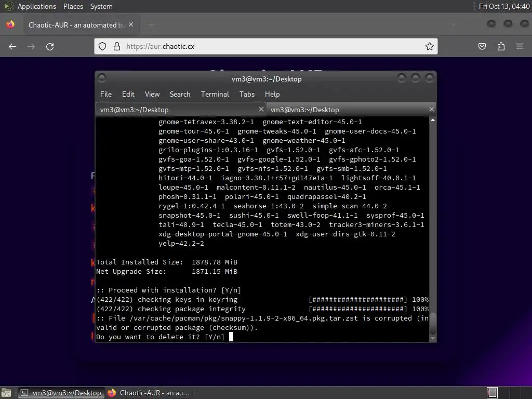Open the terminal window menu icon
Viewport: 532px width, 399px height.
point(101,78)
